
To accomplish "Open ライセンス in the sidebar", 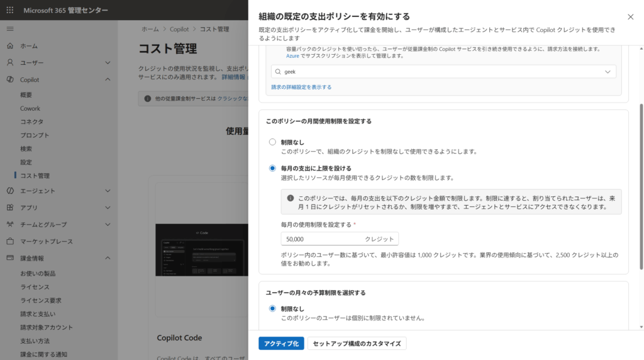I will click(x=35, y=287).
